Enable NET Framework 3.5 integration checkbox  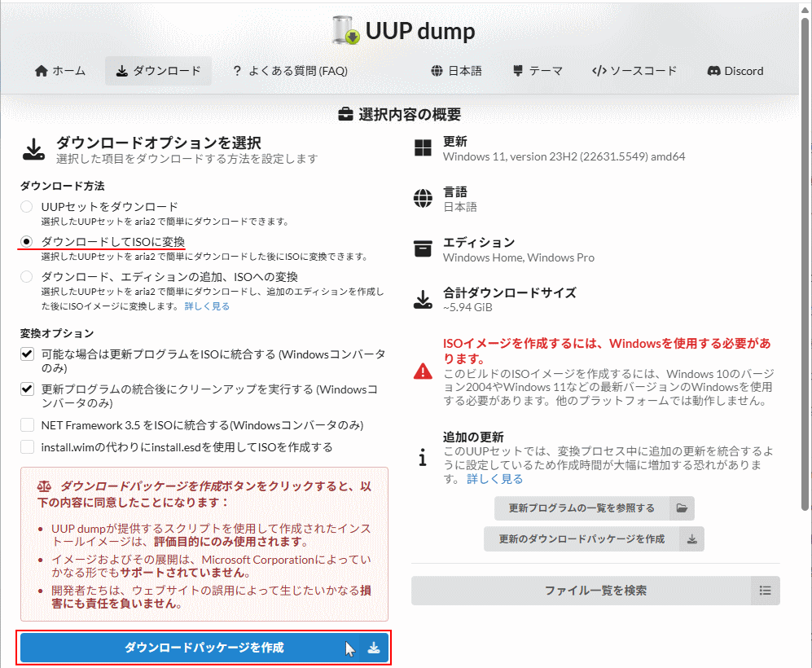click(x=27, y=425)
